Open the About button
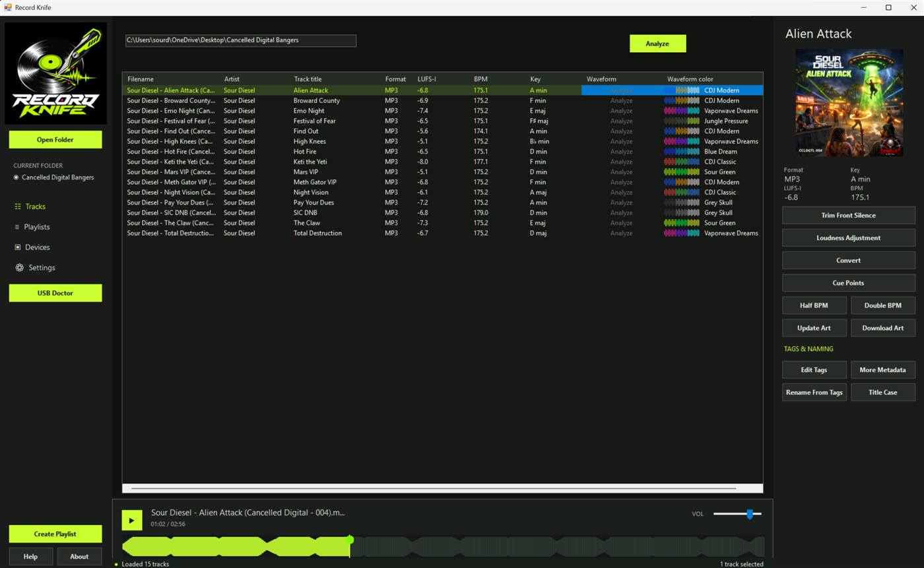Image resolution: width=924 pixels, height=568 pixels. [x=79, y=556]
